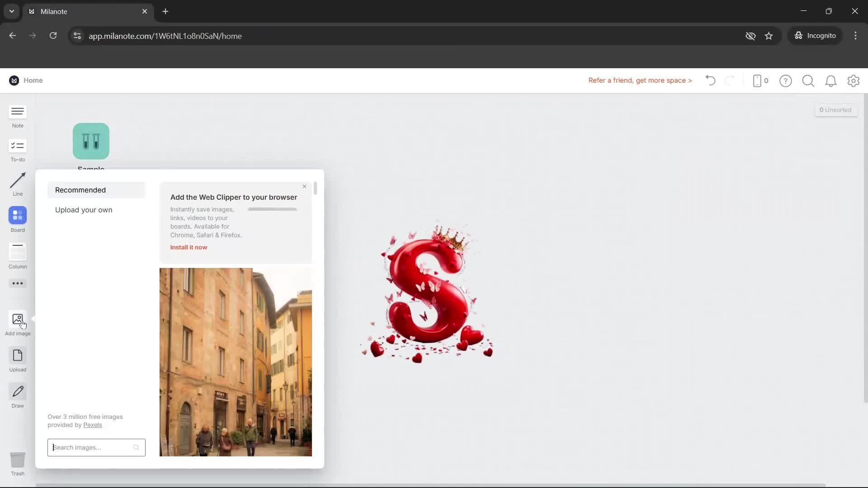Click the image panel scrollbar
Viewport: 868px width, 488px height.
[x=315, y=188]
